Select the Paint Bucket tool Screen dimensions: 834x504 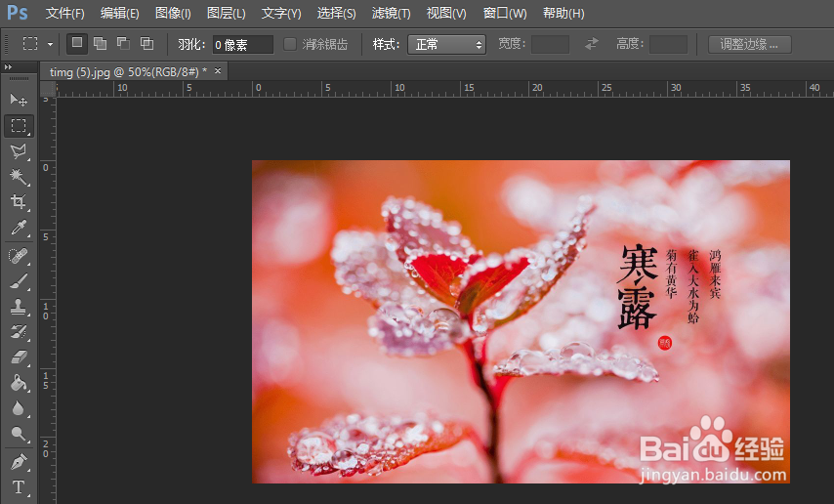click(x=19, y=383)
